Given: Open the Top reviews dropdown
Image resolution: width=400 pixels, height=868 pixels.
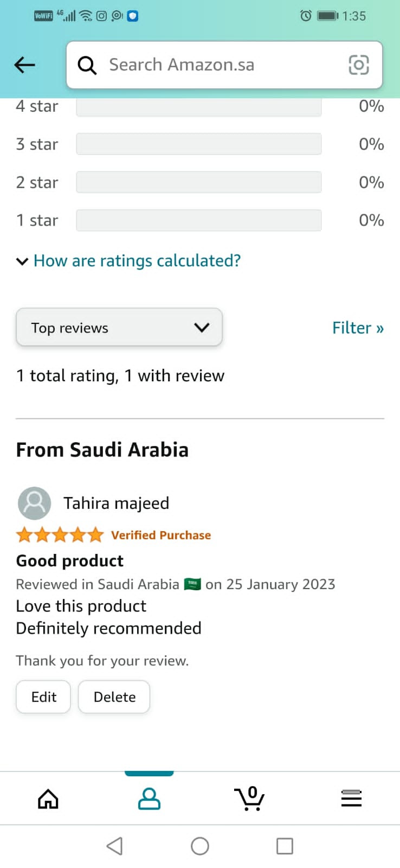Looking at the screenshot, I should (x=119, y=327).
